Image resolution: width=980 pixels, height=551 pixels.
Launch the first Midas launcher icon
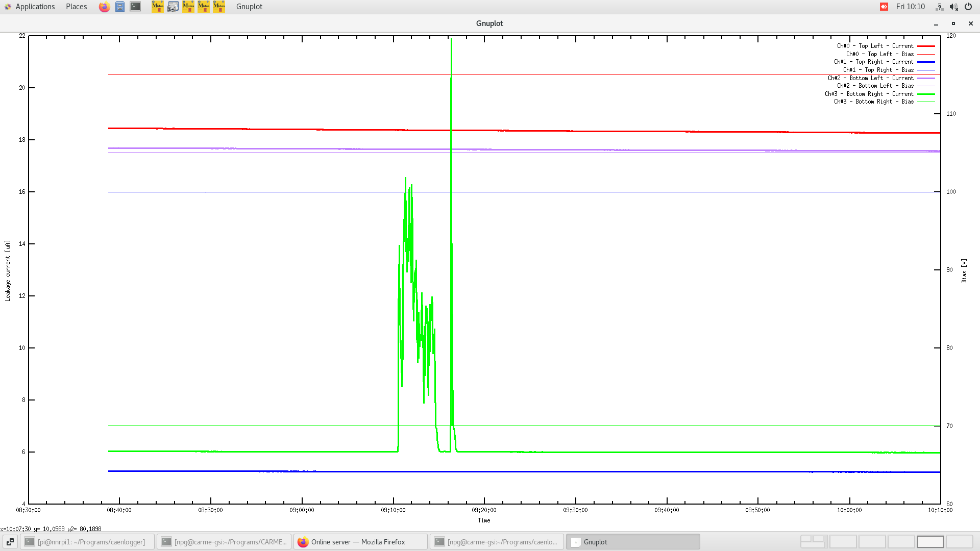158,7
